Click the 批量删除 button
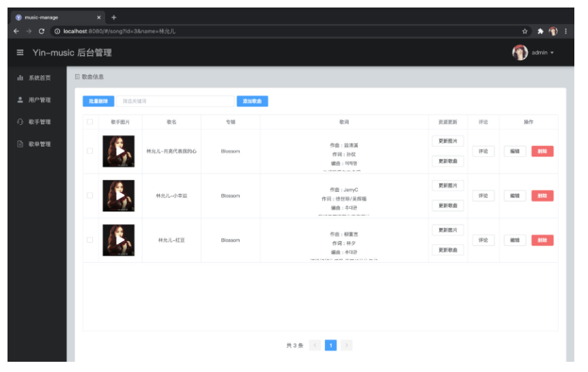 [98, 101]
